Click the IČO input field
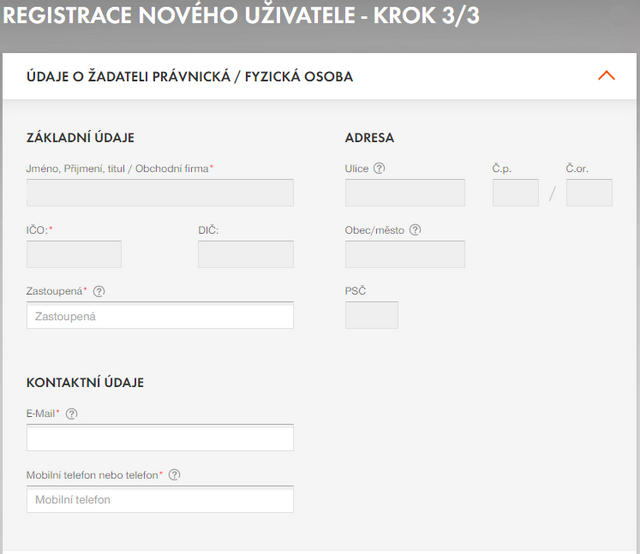The height and width of the screenshot is (554, 640). pos(74,254)
